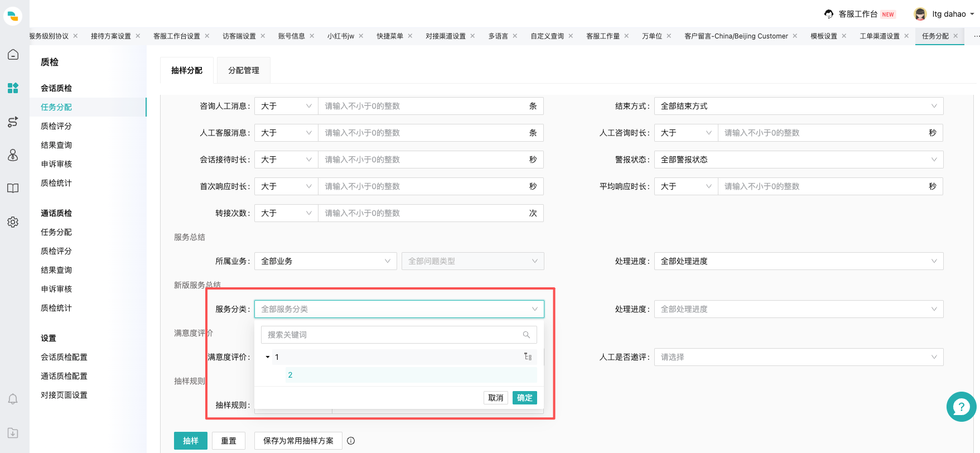
Task: Open 申诉审核 under 通话质检
Action: tap(56, 289)
